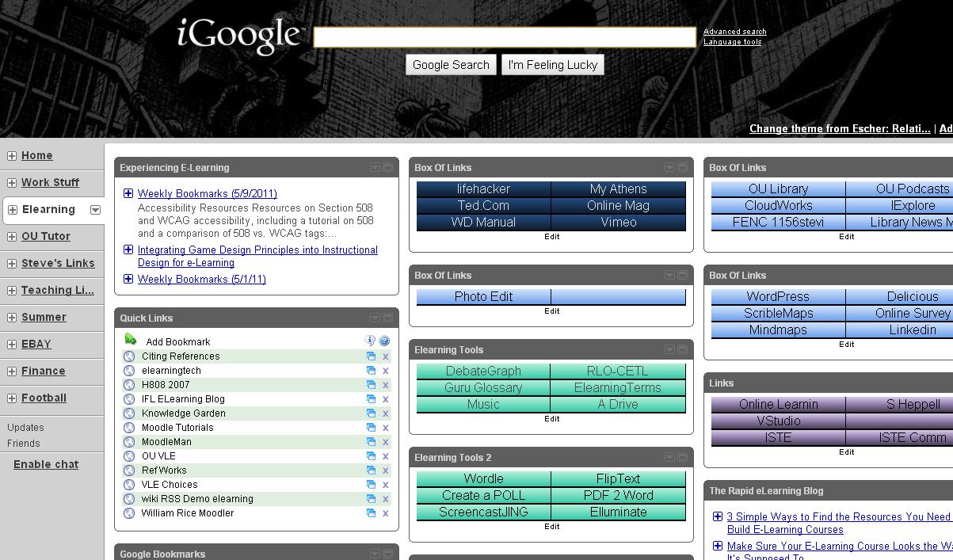The height and width of the screenshot is (560, 953).
Task: Switch to the Teaching Li... tab
Action: (x=58, y=290)
